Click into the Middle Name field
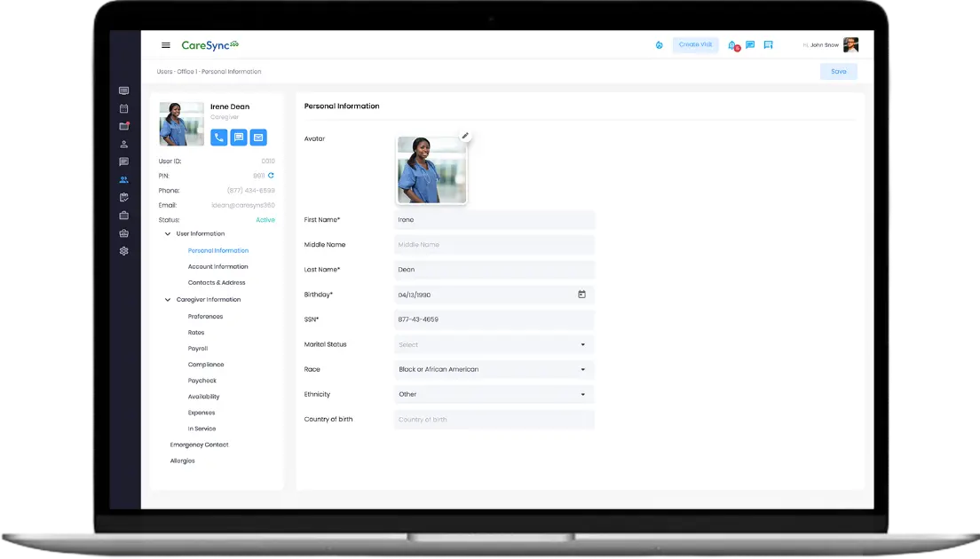The image size is (980, 559). (494, 245)
